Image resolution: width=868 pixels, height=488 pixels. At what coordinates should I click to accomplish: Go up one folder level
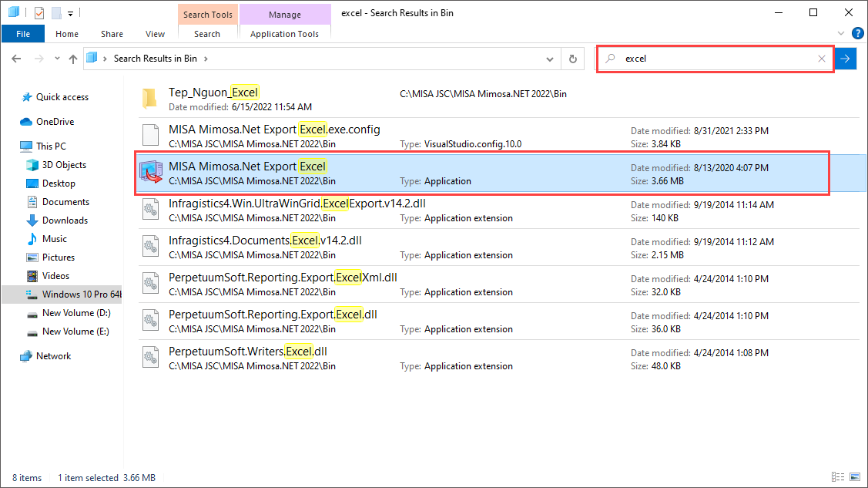point(72,59)
